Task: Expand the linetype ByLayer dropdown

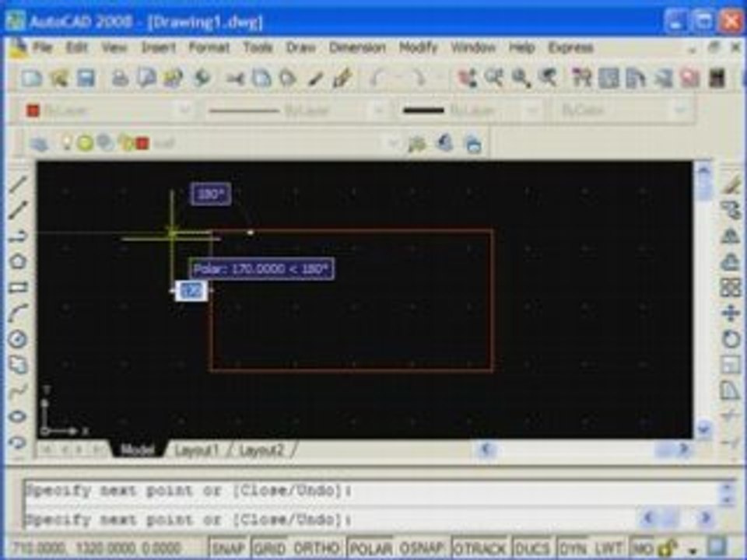Action: 379,111
